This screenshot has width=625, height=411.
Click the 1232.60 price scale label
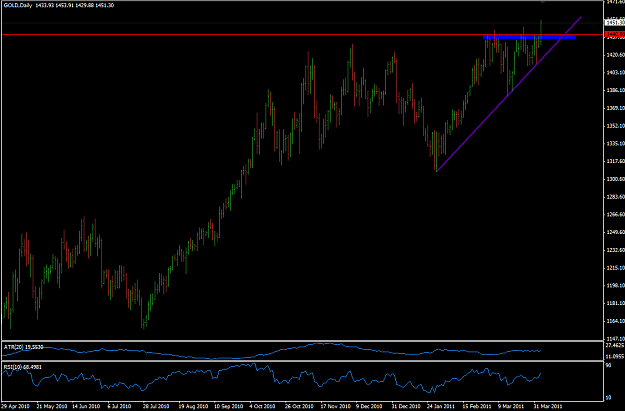coord(616,250)
